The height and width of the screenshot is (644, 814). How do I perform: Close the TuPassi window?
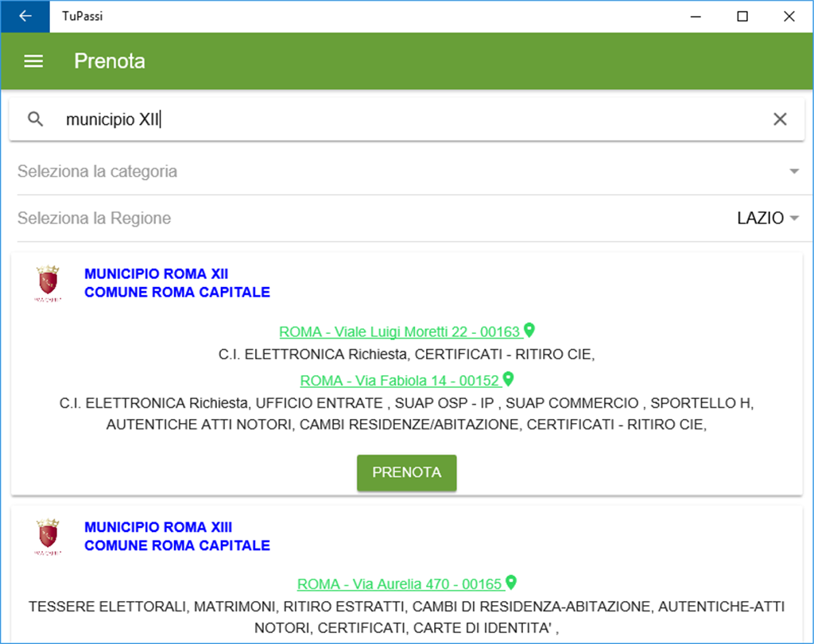[x=789, y=17]
